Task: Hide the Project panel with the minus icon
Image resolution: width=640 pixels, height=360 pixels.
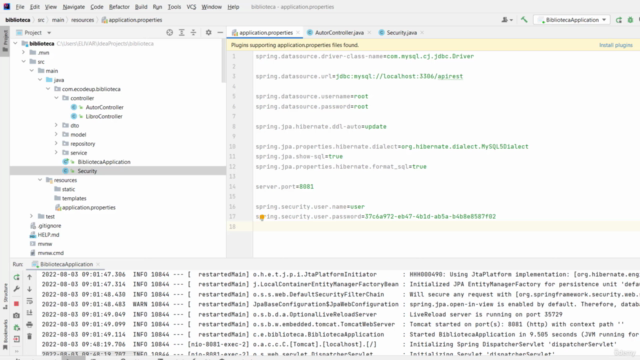Action: pos(220,32)
